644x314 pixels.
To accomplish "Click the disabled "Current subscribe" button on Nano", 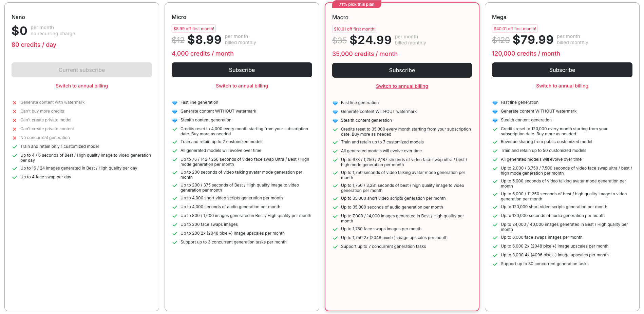I will point(81,70).
